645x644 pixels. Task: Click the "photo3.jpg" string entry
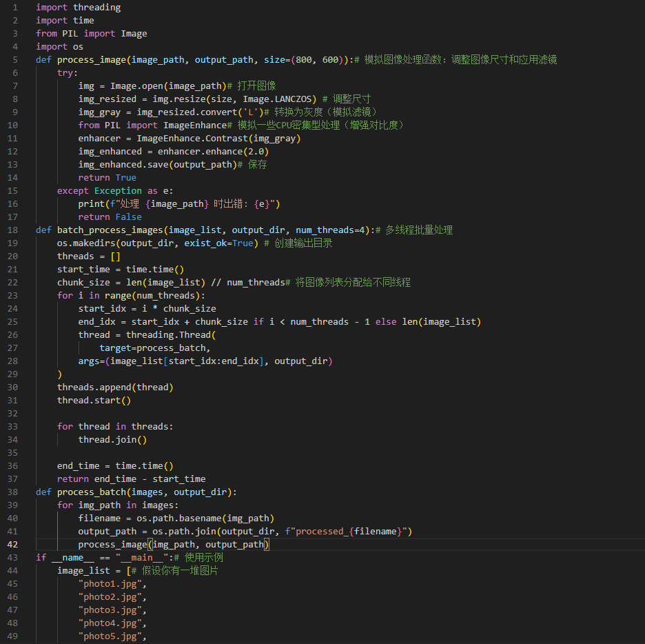[112, 610]
